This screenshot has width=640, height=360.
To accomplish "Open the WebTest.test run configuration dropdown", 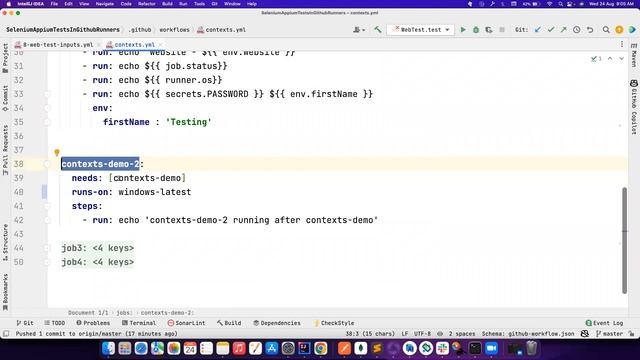I will point(421,29).
